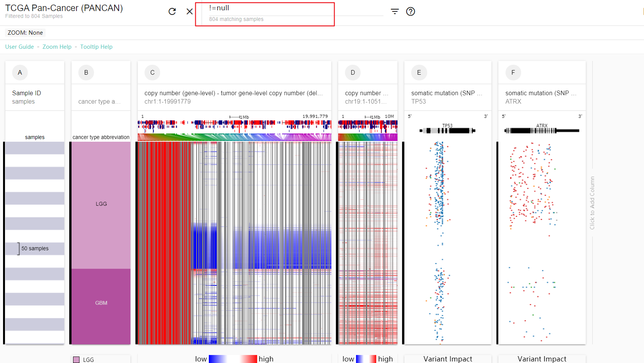
Task: Click the 804 matching samples text
Action: click(236, 19)
